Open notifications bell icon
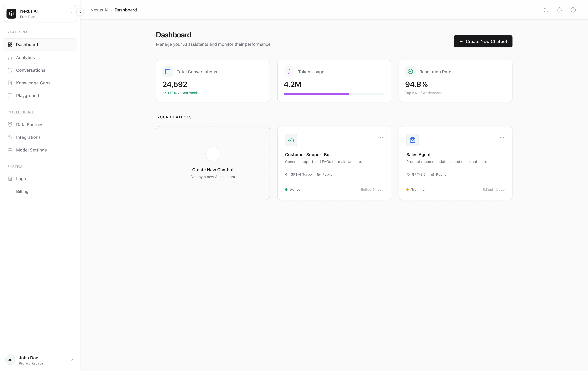 click(x=559, y=10)
